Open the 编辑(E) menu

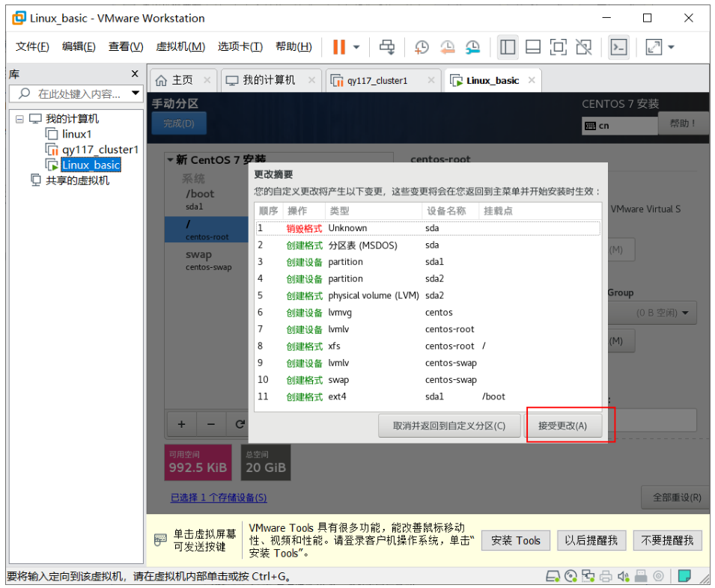coord(79,46)
